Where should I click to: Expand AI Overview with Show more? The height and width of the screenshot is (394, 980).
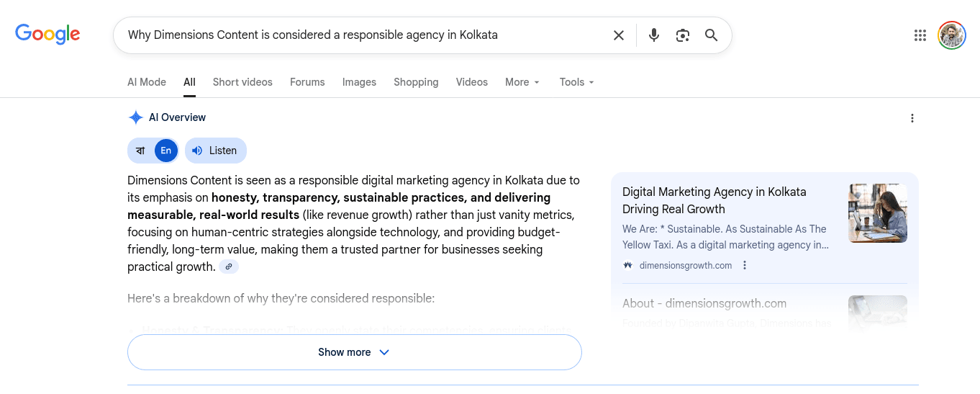click(x=354, y=352)
